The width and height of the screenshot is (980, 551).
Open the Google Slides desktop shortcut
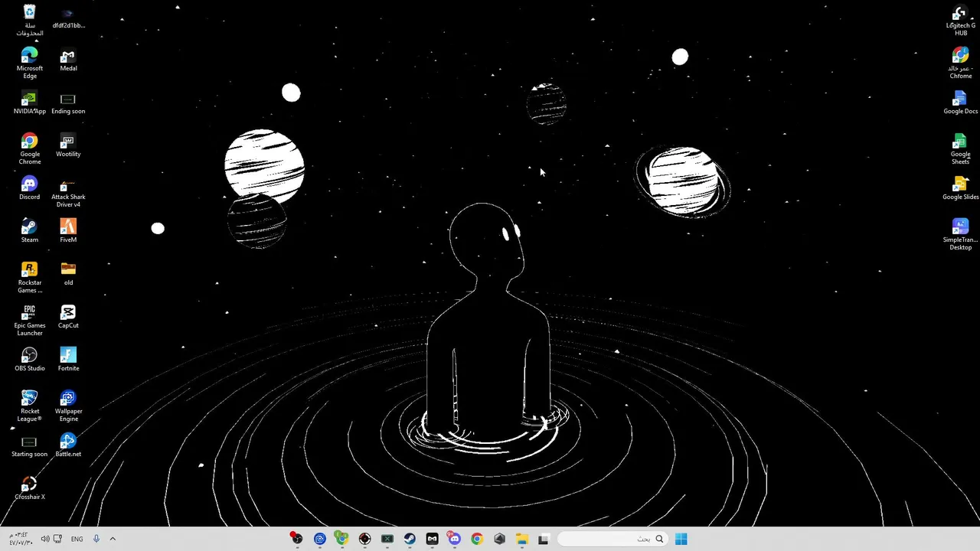click(960, 189)
